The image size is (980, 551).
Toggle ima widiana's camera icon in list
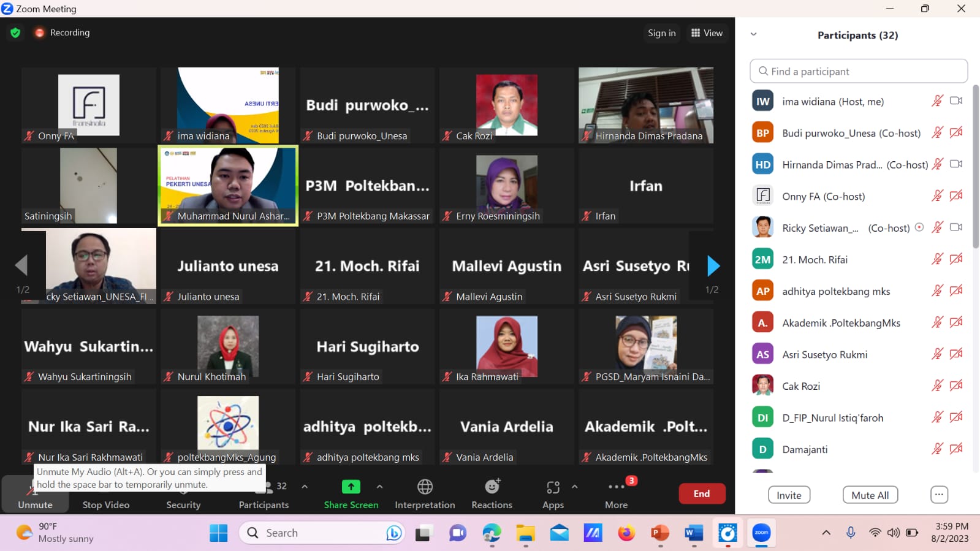click(x=955, y=101)
